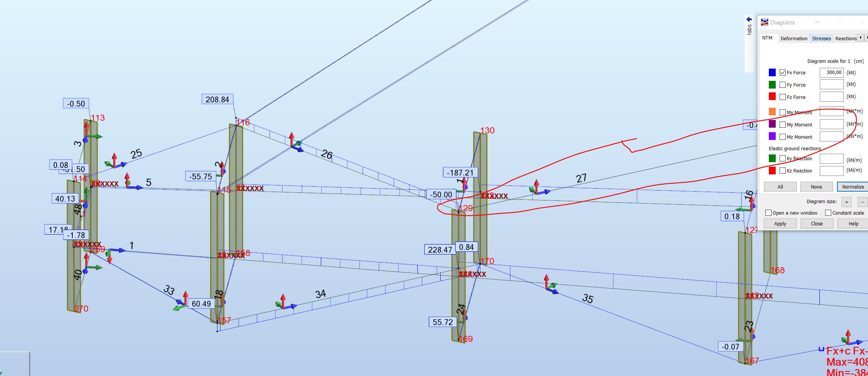Image resolution: width=868 pixels, height=376 pixels.
Task: Click the red Kz Reaction color square
Action: [773, 171]
